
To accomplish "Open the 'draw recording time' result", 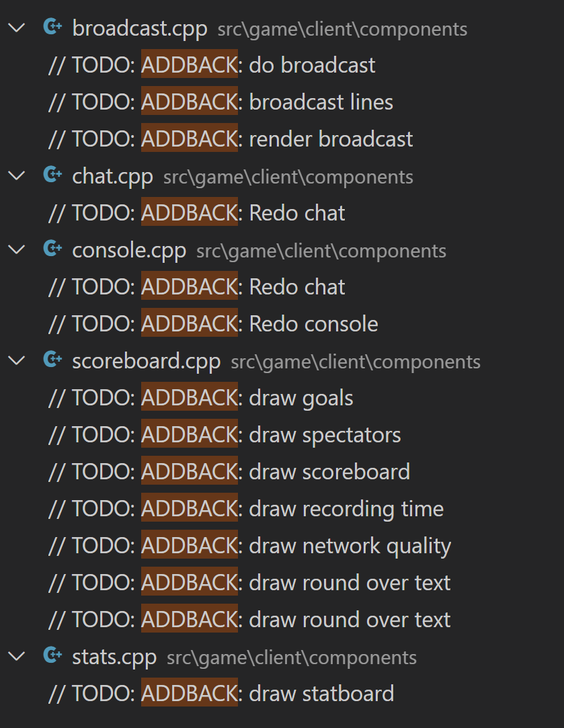I will [246, 508].
